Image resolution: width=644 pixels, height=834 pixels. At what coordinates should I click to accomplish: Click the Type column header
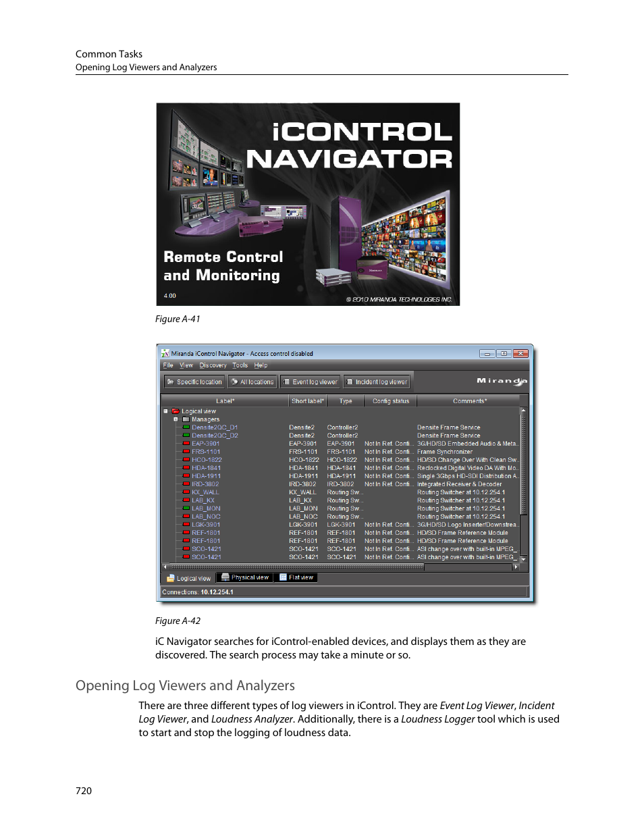pos(346,401)
